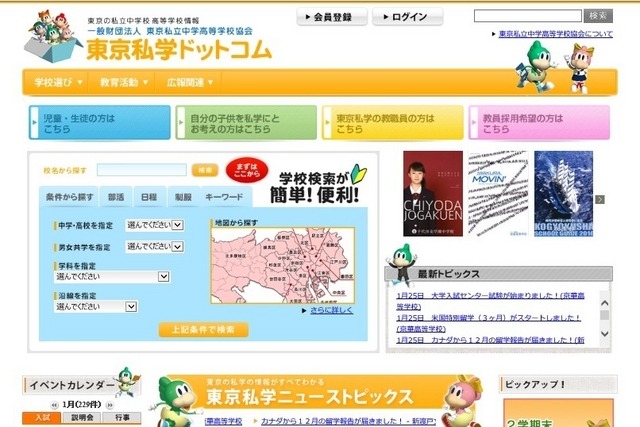The image size is (640, 427).
Task: Open the 米国特別留学 news link
Action: pyautogui.click(x=488, y=323)
